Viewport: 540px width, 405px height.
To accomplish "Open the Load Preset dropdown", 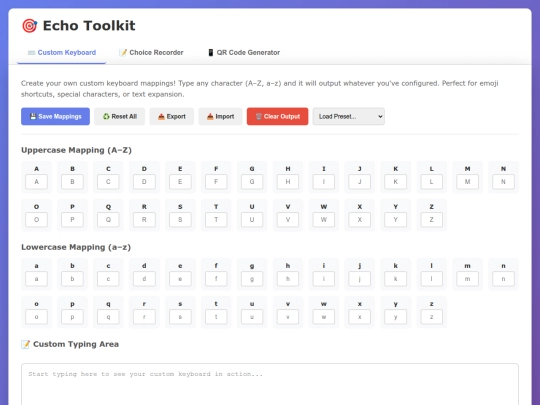I will tap(349, 116).
